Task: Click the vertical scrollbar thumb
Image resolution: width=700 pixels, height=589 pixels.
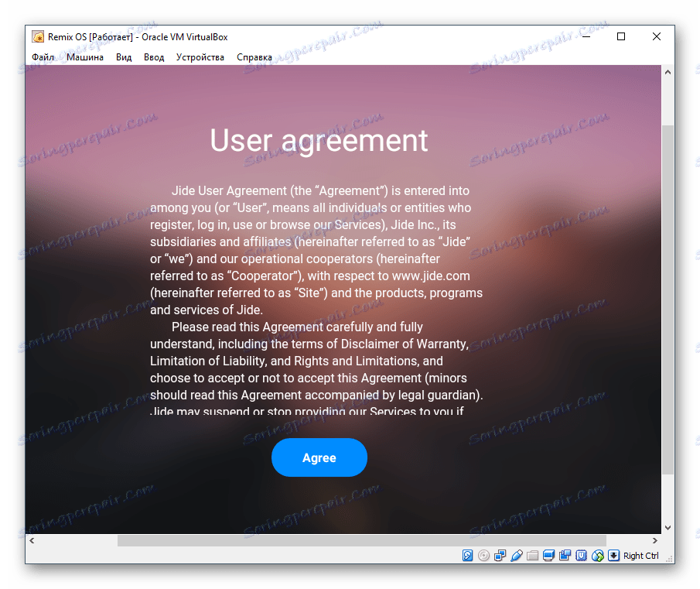Action: [668, 300]
